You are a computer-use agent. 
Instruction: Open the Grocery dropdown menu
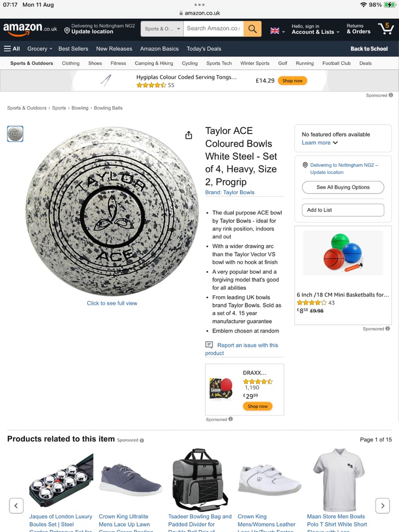[x=39, y=48]
